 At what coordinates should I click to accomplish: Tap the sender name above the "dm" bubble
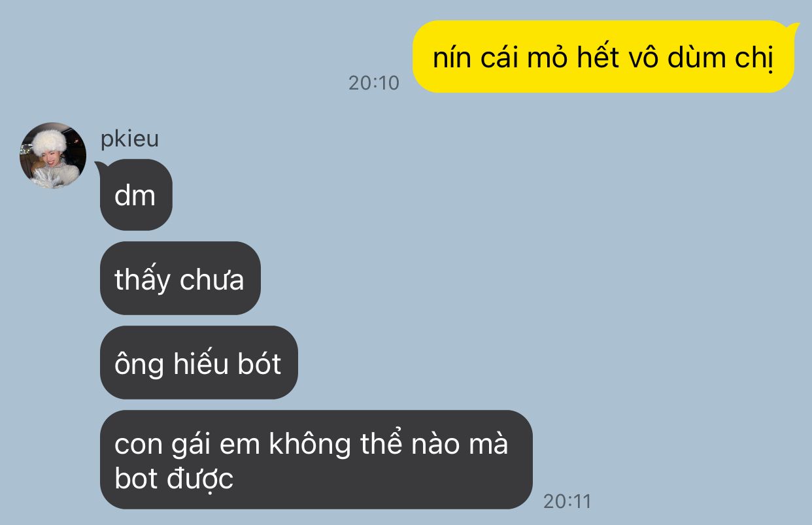129,139
